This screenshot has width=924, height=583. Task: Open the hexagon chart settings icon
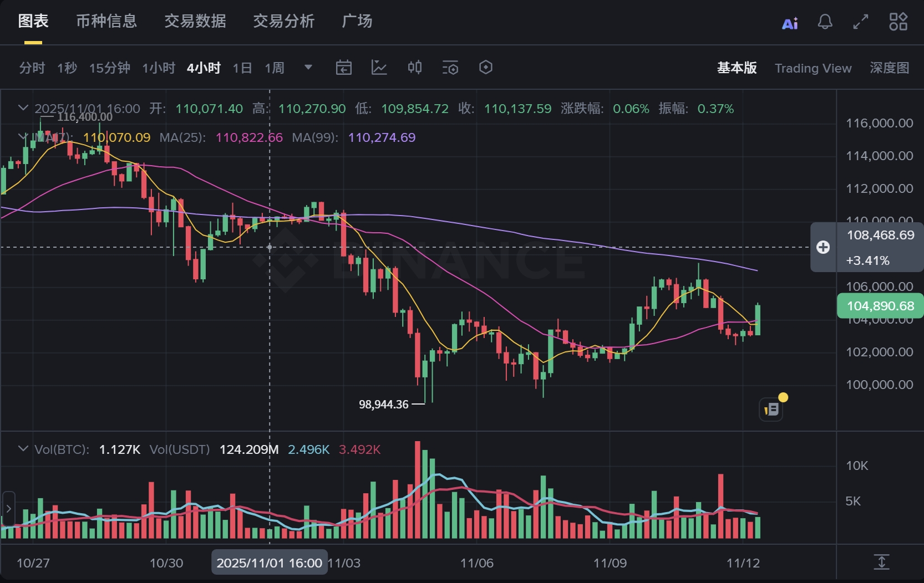[x=486, y=68]
